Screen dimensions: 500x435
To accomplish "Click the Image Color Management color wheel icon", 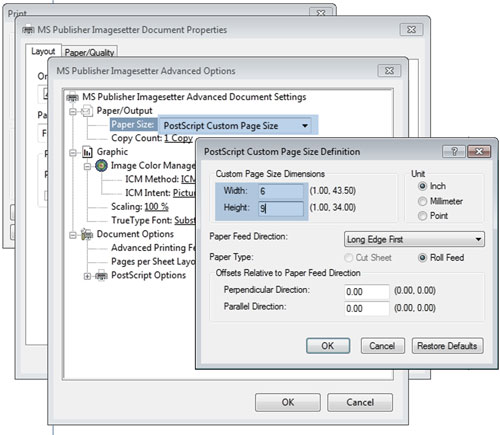I will coord(101,165).
